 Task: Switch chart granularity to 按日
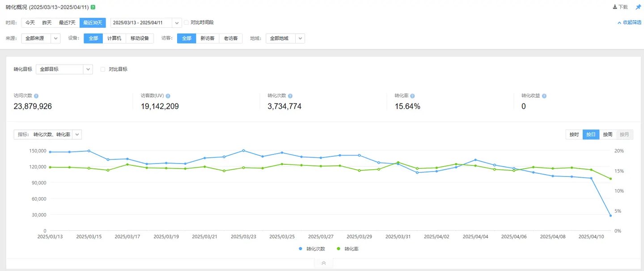tap(591, 134)
